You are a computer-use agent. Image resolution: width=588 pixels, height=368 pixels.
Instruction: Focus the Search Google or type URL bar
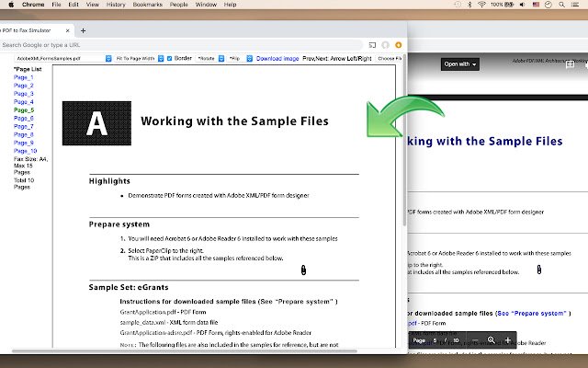coord(180,45)
